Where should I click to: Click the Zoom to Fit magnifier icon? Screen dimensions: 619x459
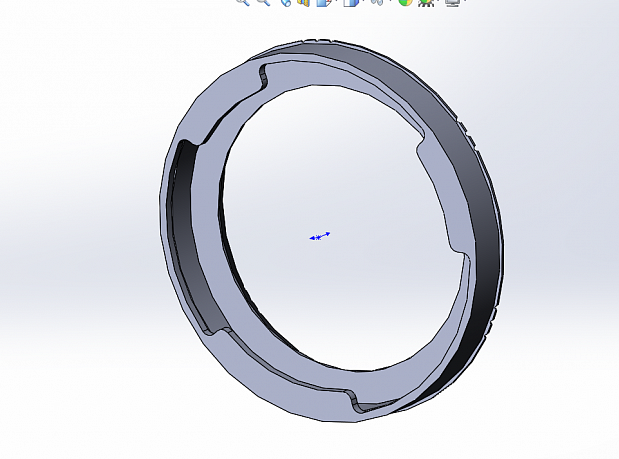point(243,2)
